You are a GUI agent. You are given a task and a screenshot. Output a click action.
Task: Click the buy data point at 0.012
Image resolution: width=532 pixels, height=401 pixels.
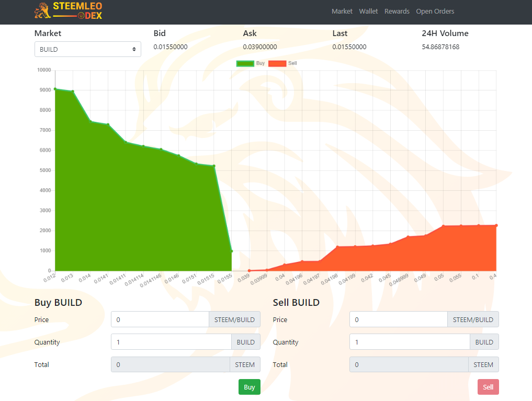55,89
